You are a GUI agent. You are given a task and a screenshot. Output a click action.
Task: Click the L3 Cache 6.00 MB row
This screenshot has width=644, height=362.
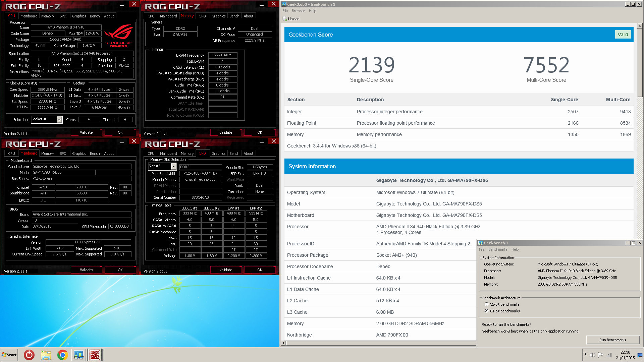380,312
